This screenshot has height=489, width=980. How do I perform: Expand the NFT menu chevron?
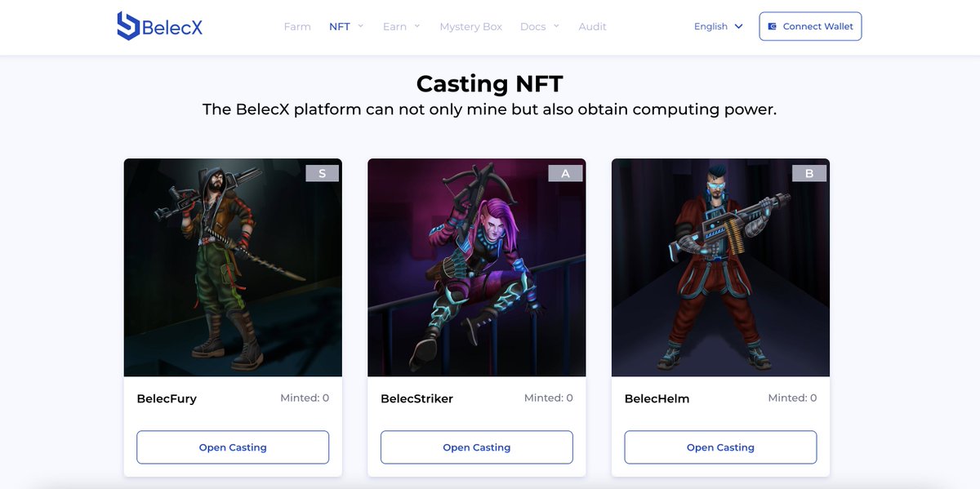point(361,26)
